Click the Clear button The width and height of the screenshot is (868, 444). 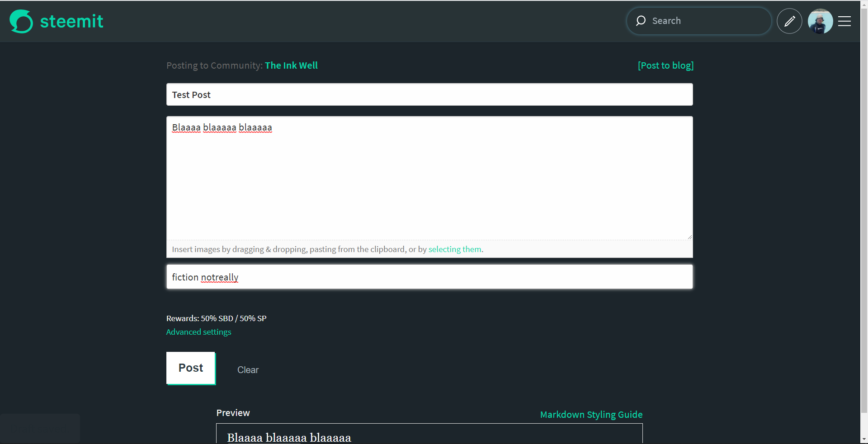tap(248, 370)
